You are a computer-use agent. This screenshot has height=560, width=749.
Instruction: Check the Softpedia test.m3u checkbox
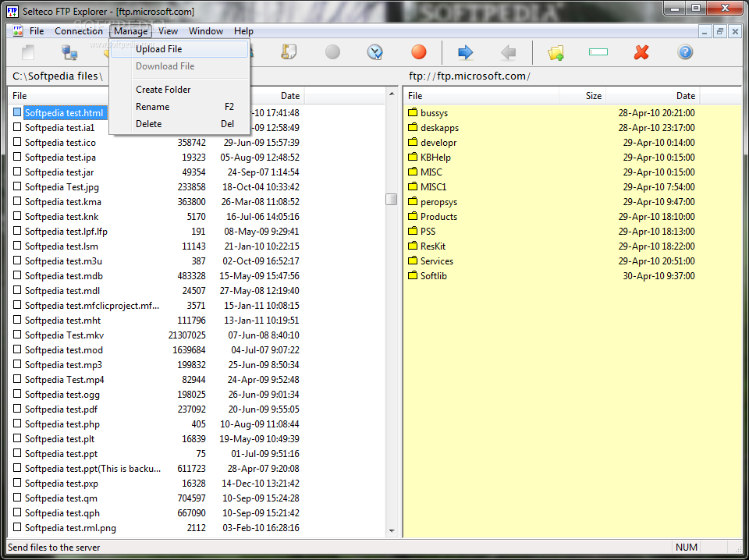coord(17,261)
